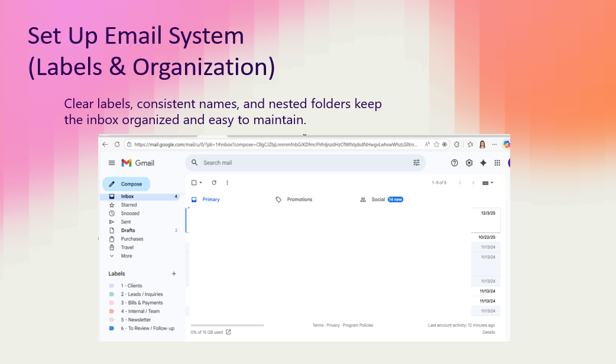
Task: Go to newer messages arrow
Action: [x=460, y=183]
